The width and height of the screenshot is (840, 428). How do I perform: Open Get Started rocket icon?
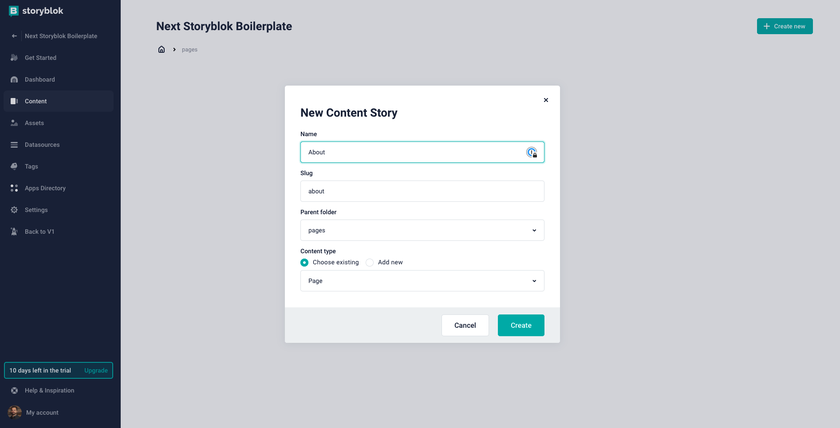(14, 58)
